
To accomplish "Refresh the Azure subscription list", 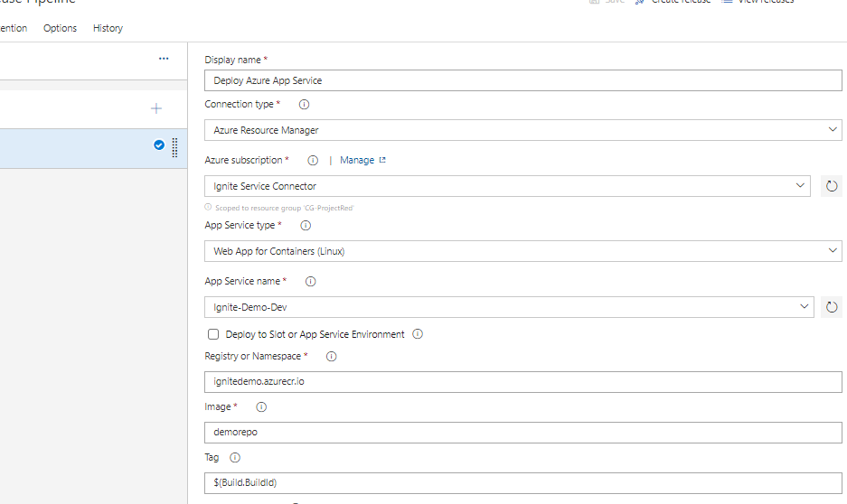I will click(x=832, y=186).
